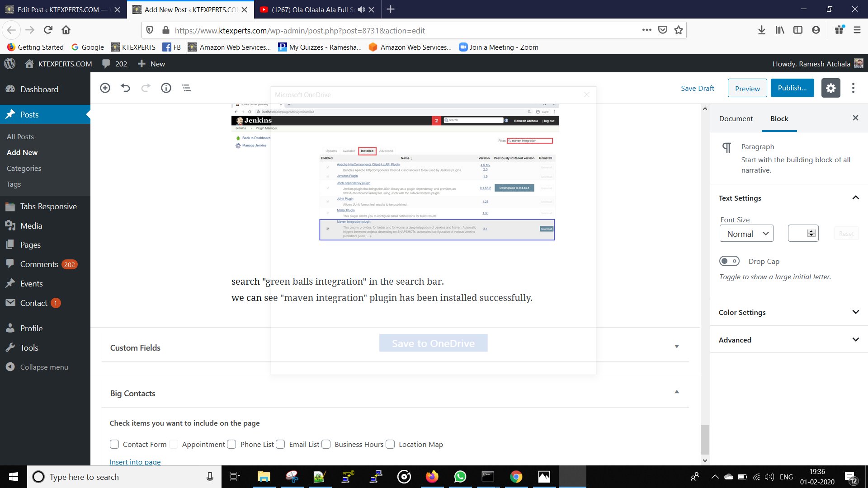Image resolution: width=868 pixels, height=488 pixels.
Task: Click the Collapse menu item in sidebar
Action: coord(44,367)
